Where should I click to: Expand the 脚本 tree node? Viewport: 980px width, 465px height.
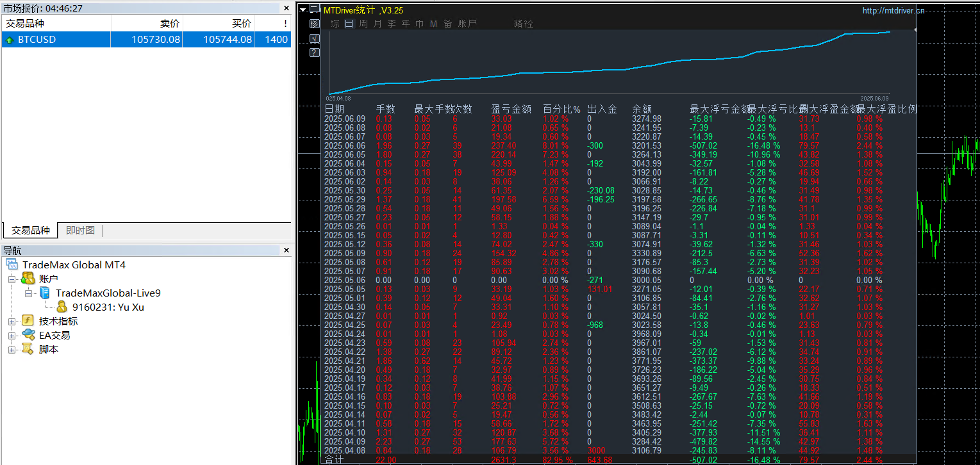(x=12, y=350)
